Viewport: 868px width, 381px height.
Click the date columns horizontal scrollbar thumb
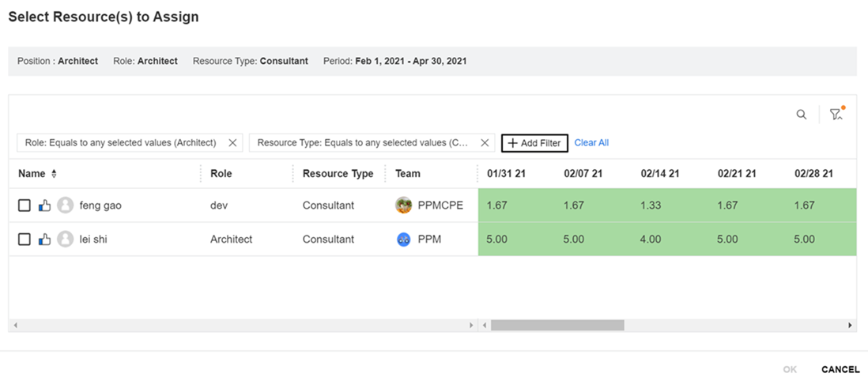point(557,325)
